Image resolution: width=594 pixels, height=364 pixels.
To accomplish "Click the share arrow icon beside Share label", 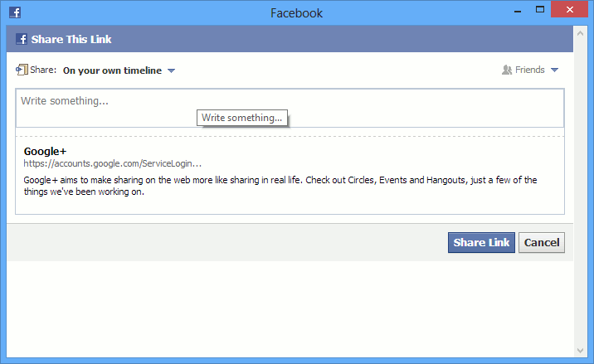I will 22,70.
